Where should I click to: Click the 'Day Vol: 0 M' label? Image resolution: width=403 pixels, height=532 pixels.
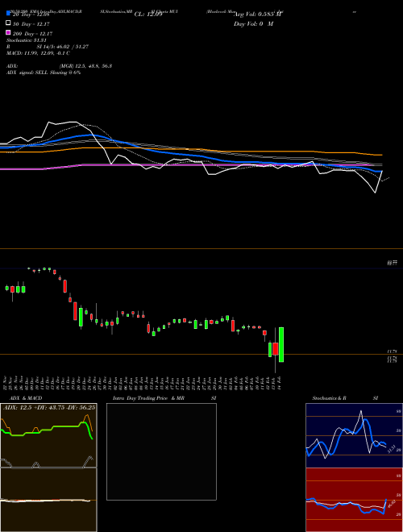(x=253, y=24)
